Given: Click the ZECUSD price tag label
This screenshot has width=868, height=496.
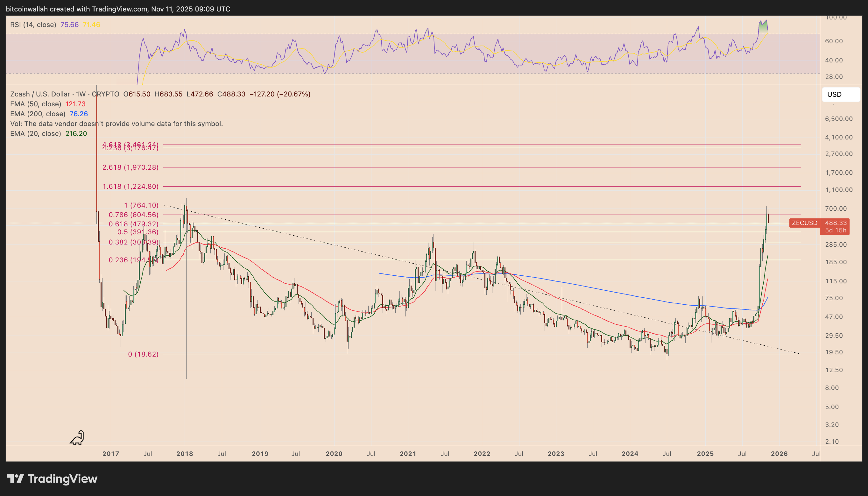Looking at the screenshot, I should (804, 223).
